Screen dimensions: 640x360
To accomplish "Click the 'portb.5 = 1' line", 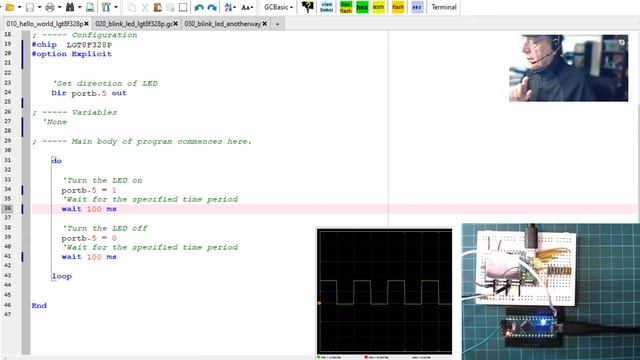I will (89, 190).
